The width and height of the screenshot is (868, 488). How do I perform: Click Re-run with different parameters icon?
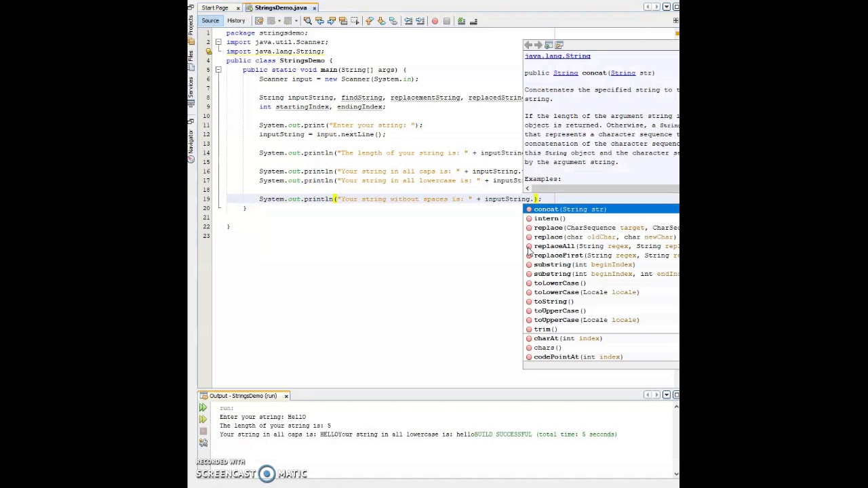pyautogui.click(x=203, y=420)
